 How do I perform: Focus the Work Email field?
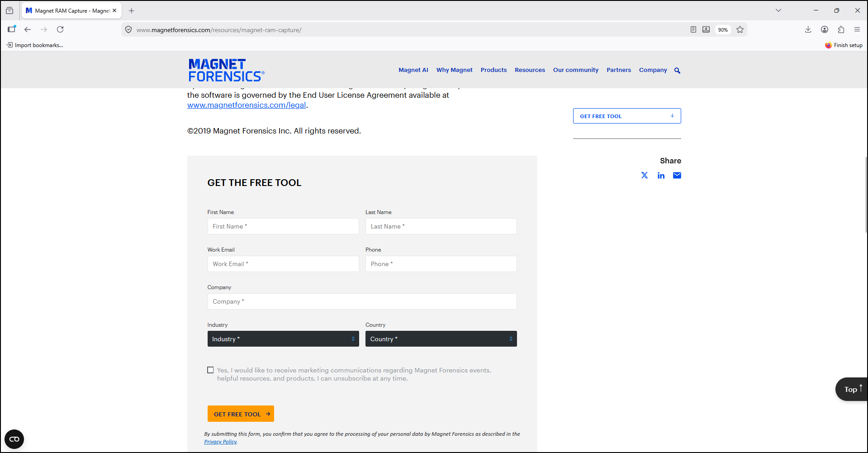[x=283, y=264]
